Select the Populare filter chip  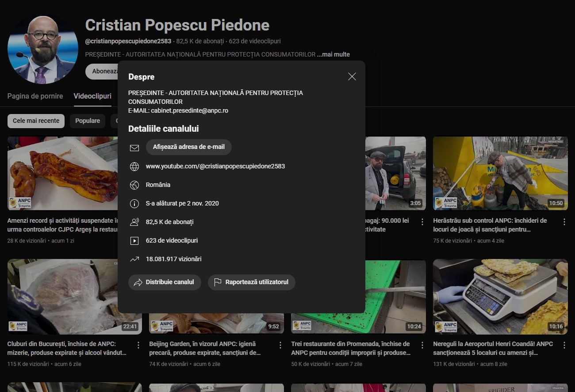87,121
